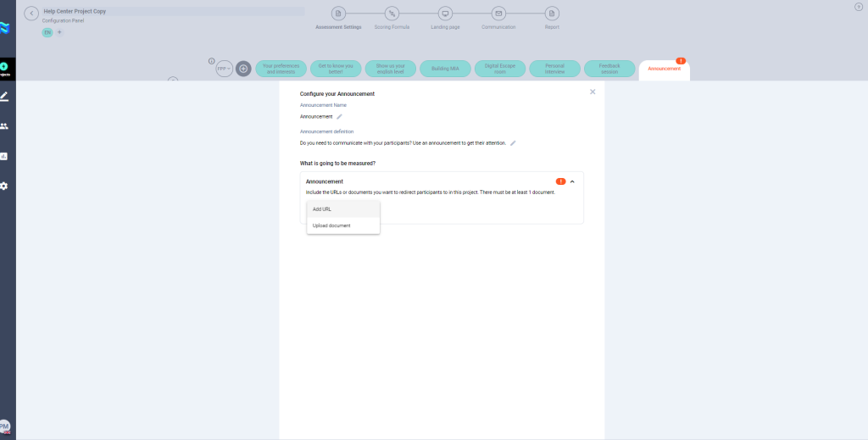Screen dimensions: 868x440
Task: Edit the Announcement definition with pencil icon
Action: (513, 143)
